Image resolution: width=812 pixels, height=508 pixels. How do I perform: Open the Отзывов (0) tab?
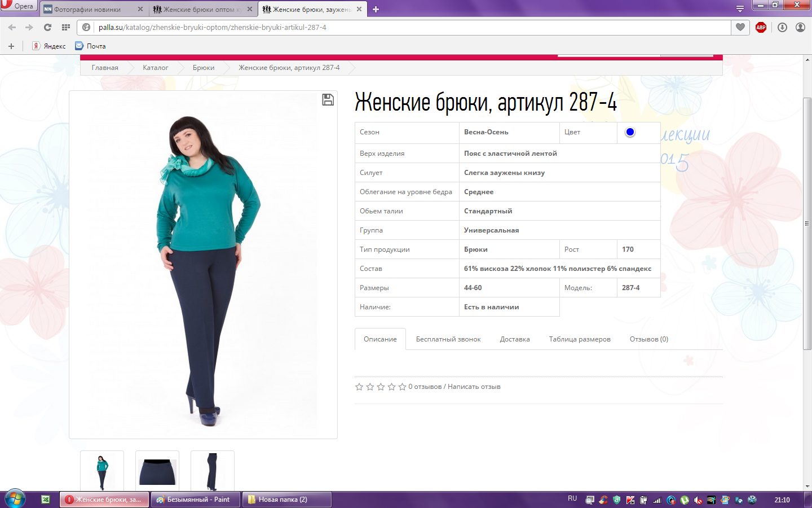point(649,339)
